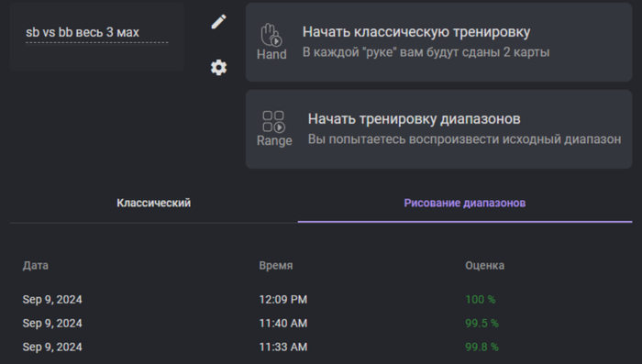Click the 99.8 % score value
The width and height of the screenshot is (642, 364).
481,347
